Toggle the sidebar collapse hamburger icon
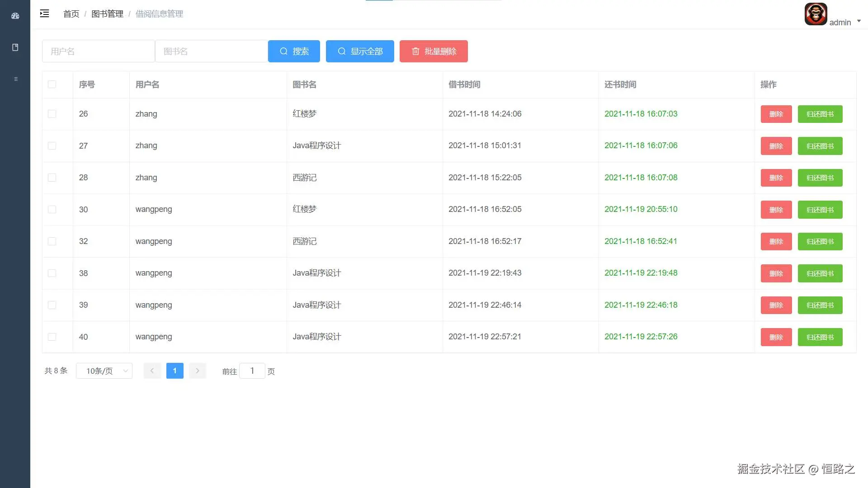The height and width of the screenshot is (488, 868). point(44,14)
